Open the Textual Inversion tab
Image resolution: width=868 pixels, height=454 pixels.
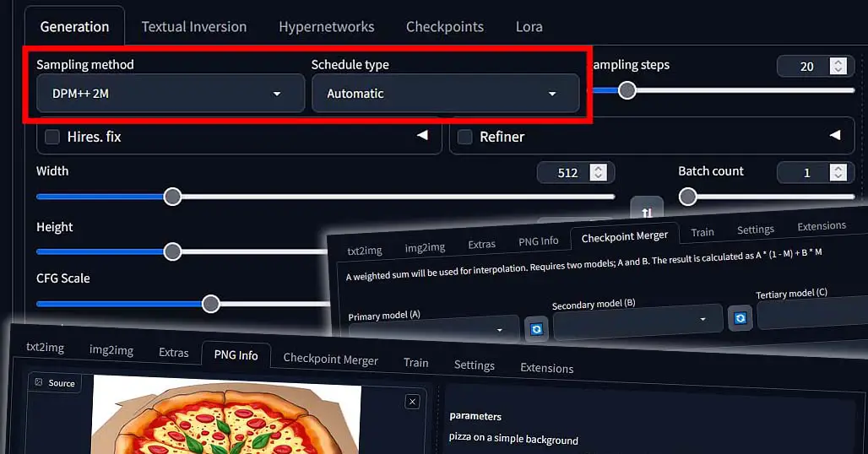click(193, 26)
